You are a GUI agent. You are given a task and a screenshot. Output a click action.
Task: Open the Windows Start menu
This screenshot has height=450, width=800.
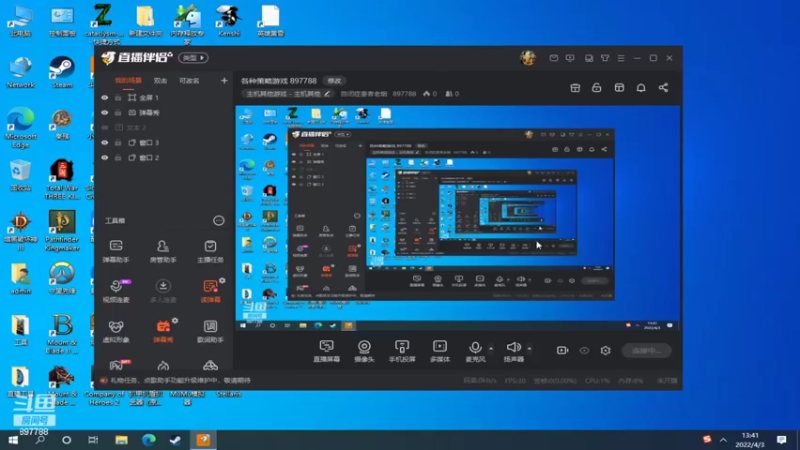coord(13,440)
